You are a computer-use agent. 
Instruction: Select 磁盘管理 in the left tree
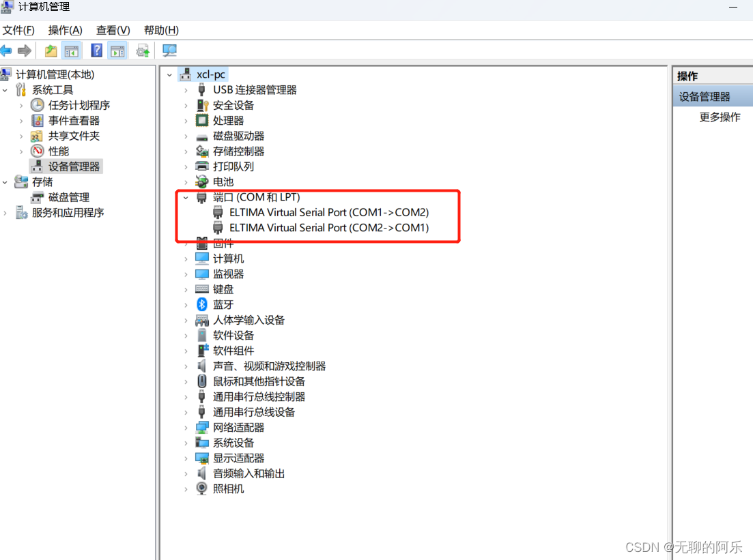(x=69, y=197)
